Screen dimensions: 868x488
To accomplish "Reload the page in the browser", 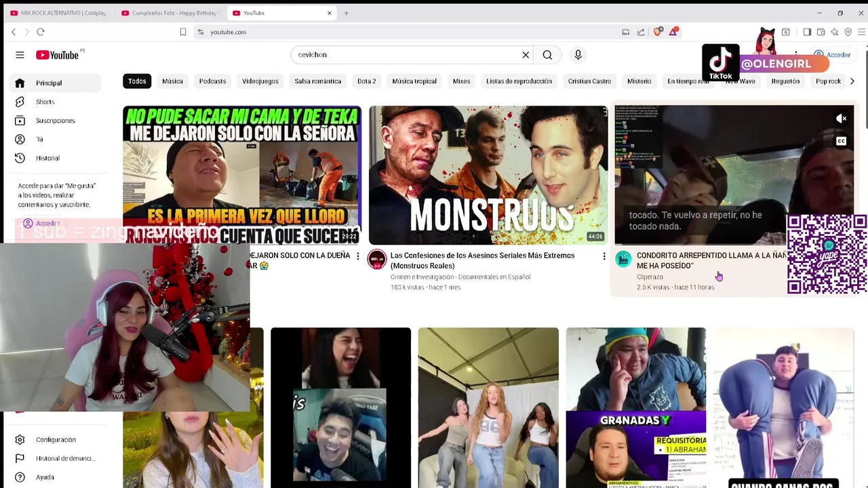I will pos(41,32).
